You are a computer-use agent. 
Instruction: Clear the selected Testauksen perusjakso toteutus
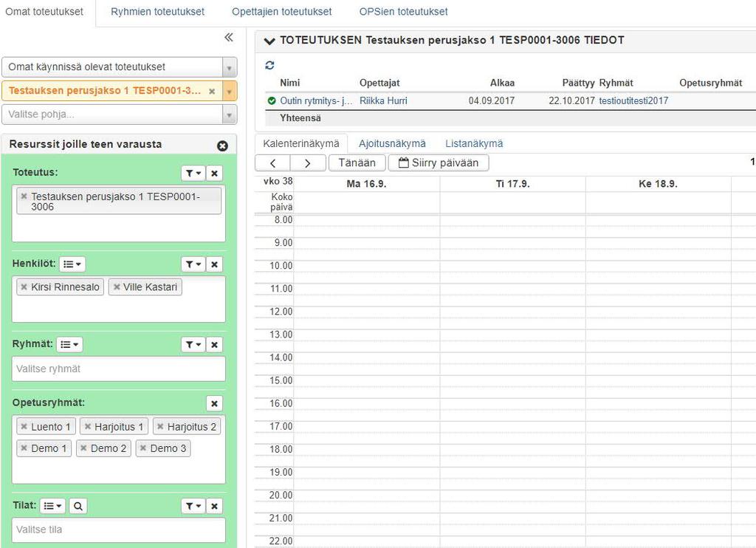[x=212, y=91]
